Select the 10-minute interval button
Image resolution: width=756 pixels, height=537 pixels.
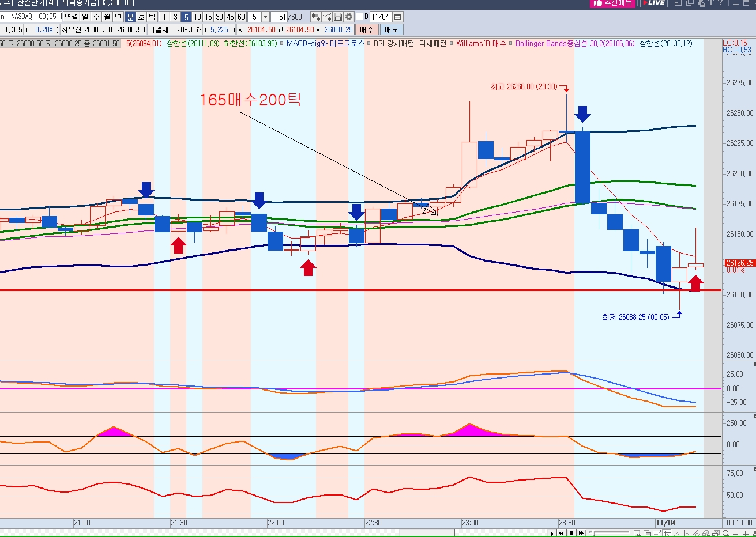[198, 17]
